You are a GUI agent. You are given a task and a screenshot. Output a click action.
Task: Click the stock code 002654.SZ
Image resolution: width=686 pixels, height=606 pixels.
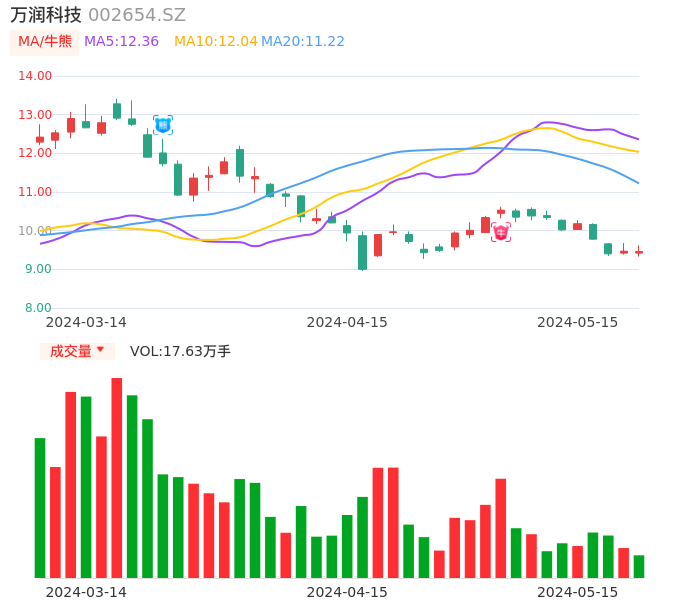point(137,15)
